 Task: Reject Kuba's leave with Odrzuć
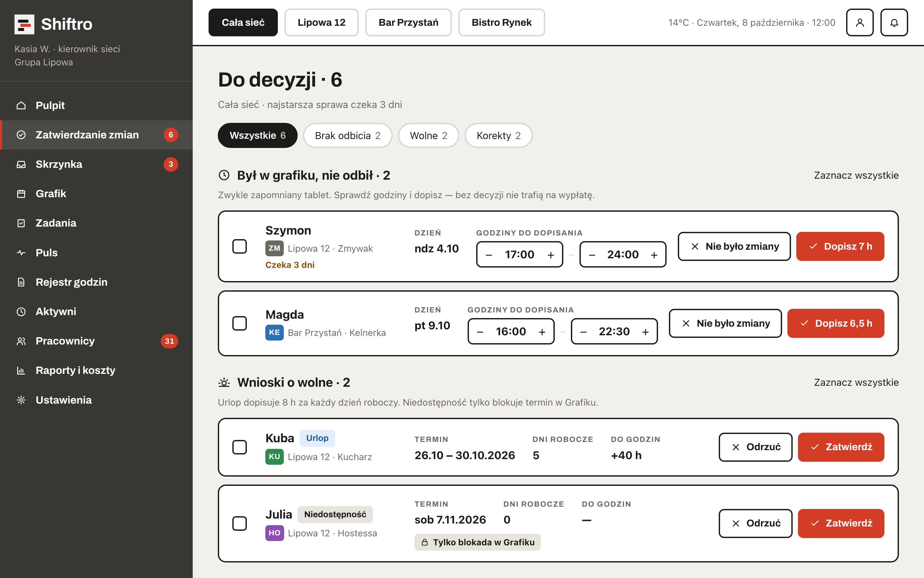pyautogui.click(x=755, y=447)
